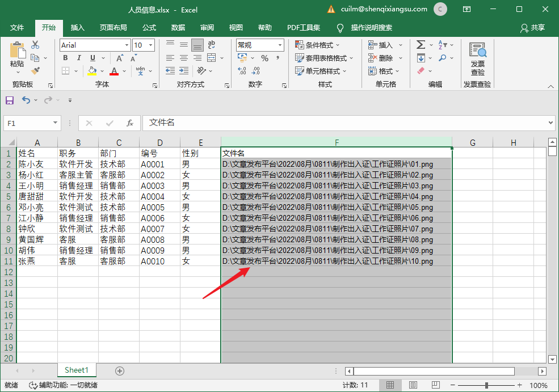Click the zoom slider handle
This screenshot has height=392, width=559.
pyautogui.click(x=486, y=385)
